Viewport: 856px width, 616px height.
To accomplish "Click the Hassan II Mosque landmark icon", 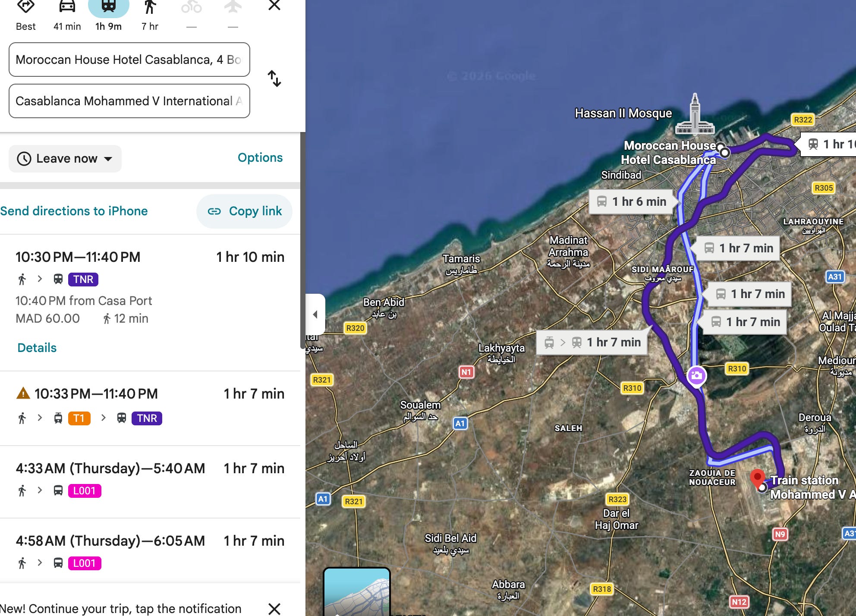I will [695, 114].
